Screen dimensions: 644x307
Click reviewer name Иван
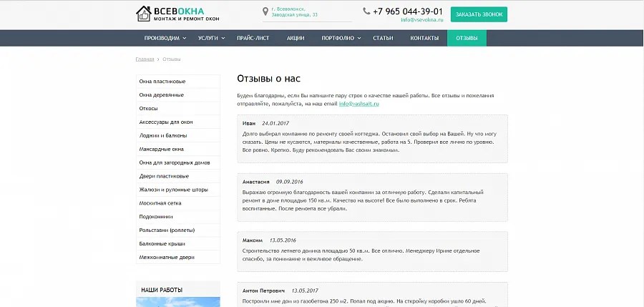click(249, 123)
